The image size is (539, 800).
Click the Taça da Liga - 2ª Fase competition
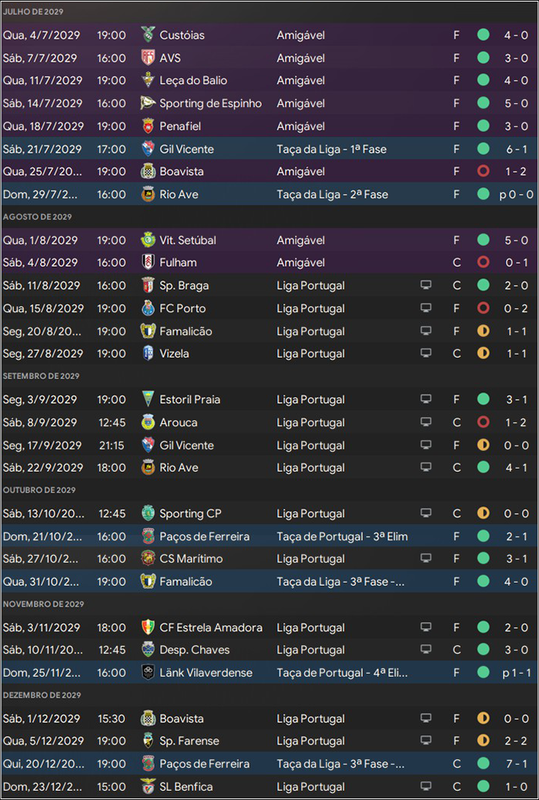pyautogui.click(x=332, y=194)
